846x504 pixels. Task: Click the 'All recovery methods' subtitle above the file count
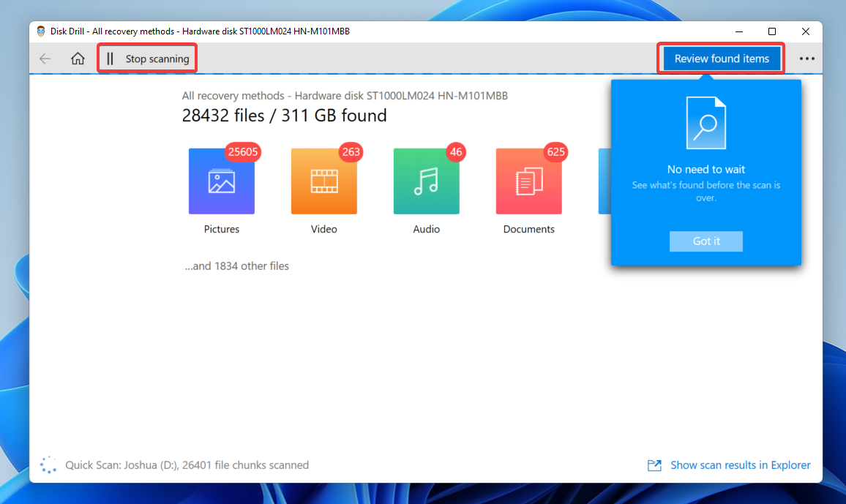pyautogui.click(x=345, y=96)
